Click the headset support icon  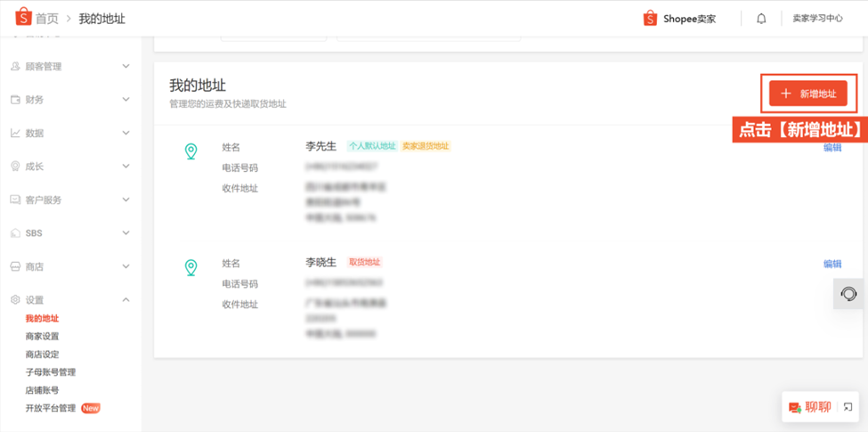(848, 294)
